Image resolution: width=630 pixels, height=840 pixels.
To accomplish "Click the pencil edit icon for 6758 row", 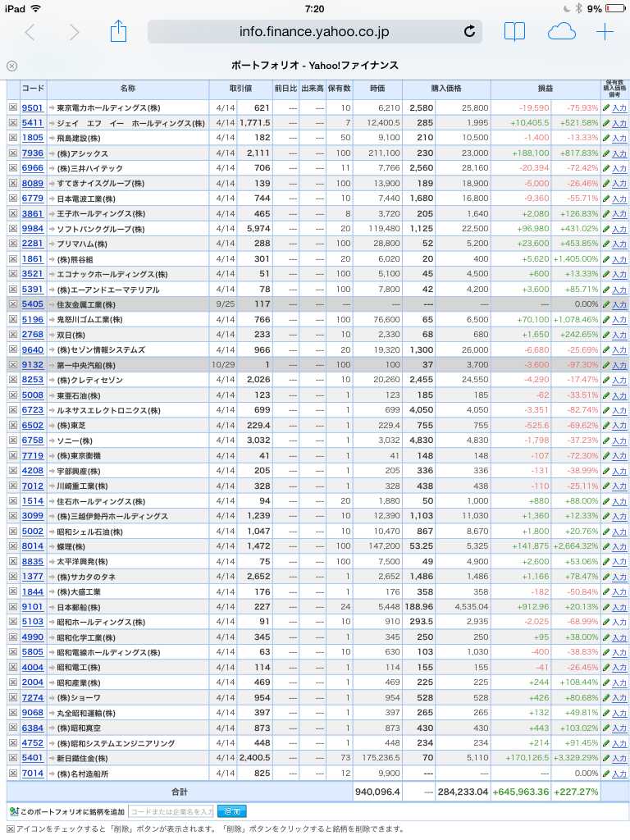I will (606, 441).
